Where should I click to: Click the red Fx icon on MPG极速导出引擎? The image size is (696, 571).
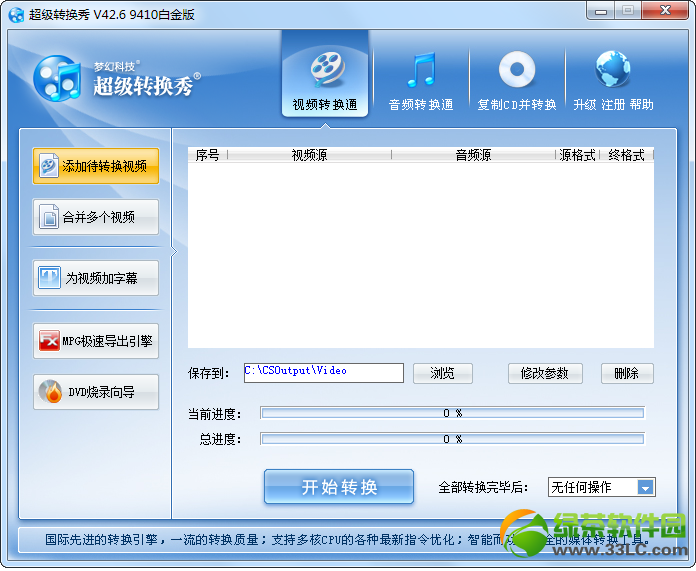[x=49, y=341]
